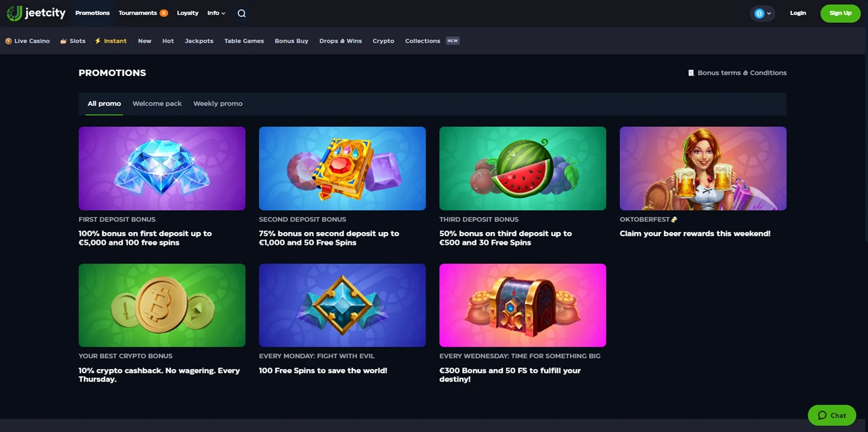
Task: Select the All promo tab
Action: click(x=104, y=104)
